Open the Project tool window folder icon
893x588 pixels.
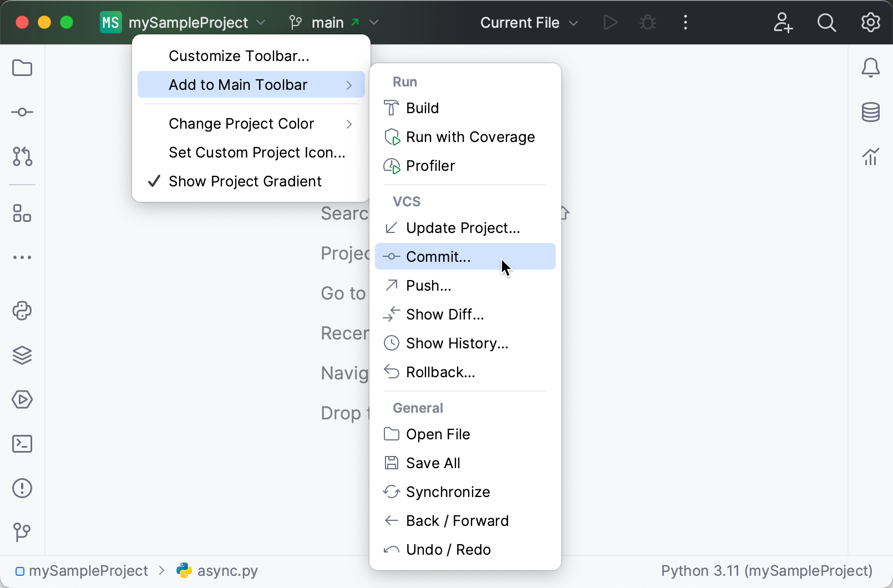click(x=22, y=68)
